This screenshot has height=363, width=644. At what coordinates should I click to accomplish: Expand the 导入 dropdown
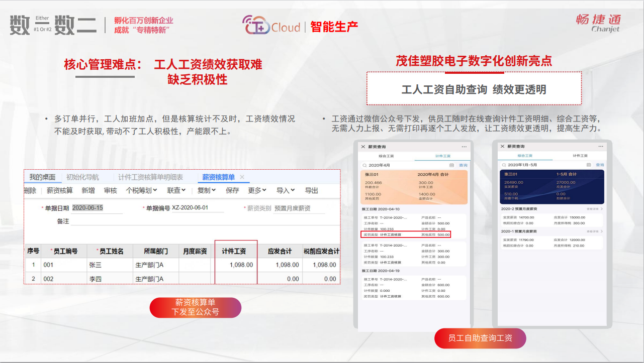(x=286, y=190)
